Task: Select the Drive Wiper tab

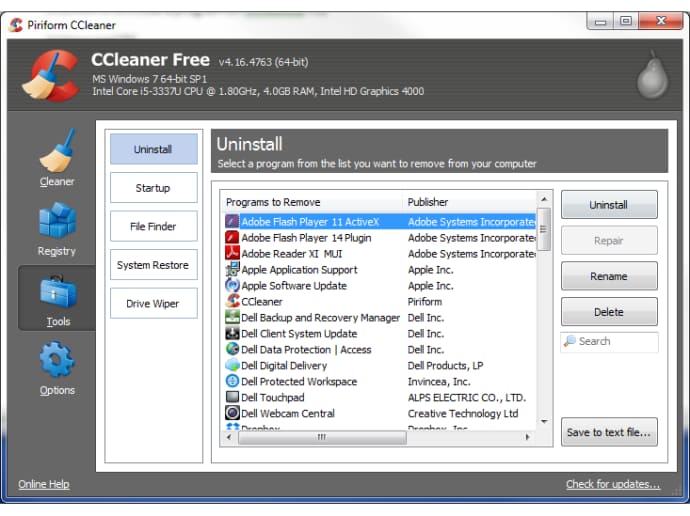Action: 153,304
